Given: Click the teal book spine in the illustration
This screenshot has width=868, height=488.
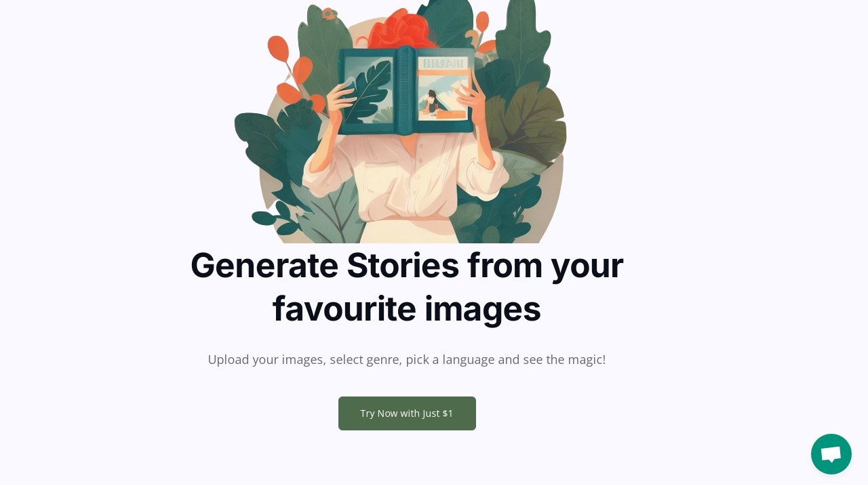Looking at the screenshot, I should tap(405, 90).
